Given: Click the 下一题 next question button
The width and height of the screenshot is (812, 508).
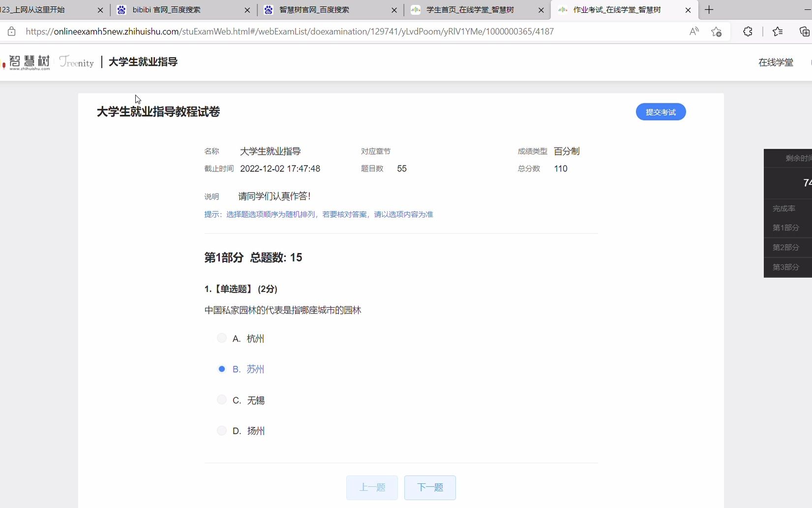Looking at the screenshot, I should [430, 487].
